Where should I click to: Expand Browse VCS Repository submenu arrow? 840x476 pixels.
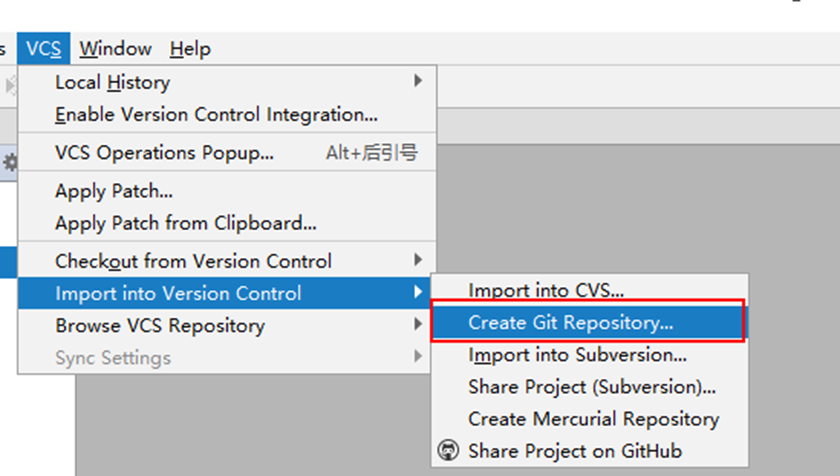point(418,324)
